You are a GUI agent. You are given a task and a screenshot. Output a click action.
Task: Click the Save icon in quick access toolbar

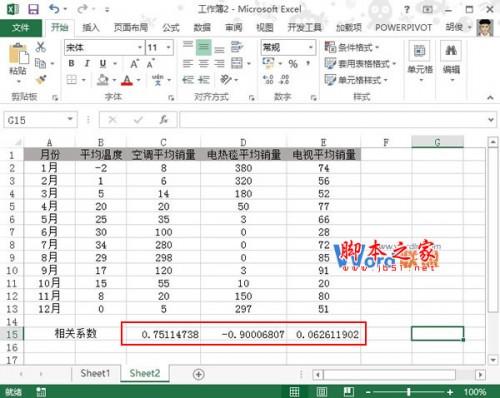(x=33, y=9)
